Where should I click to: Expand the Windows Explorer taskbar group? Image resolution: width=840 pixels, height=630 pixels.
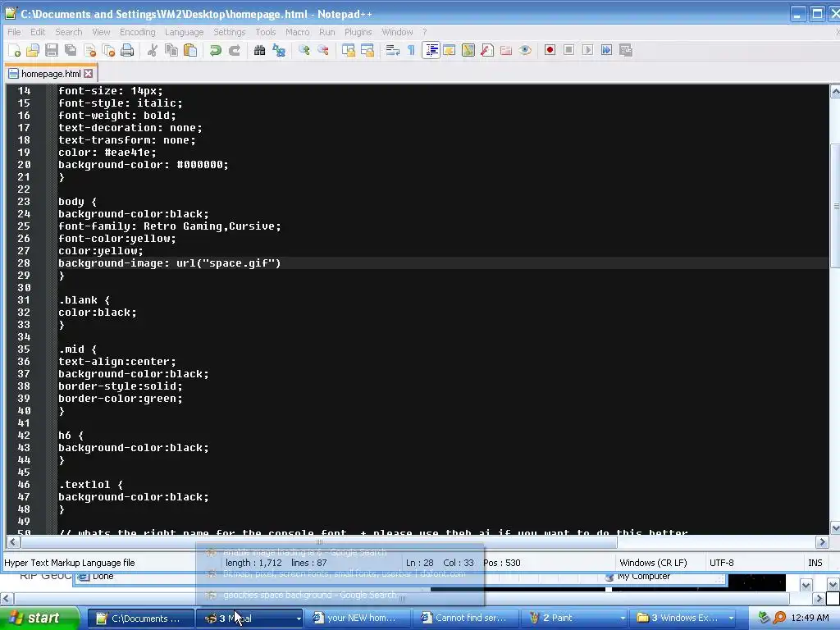(731, 619)
